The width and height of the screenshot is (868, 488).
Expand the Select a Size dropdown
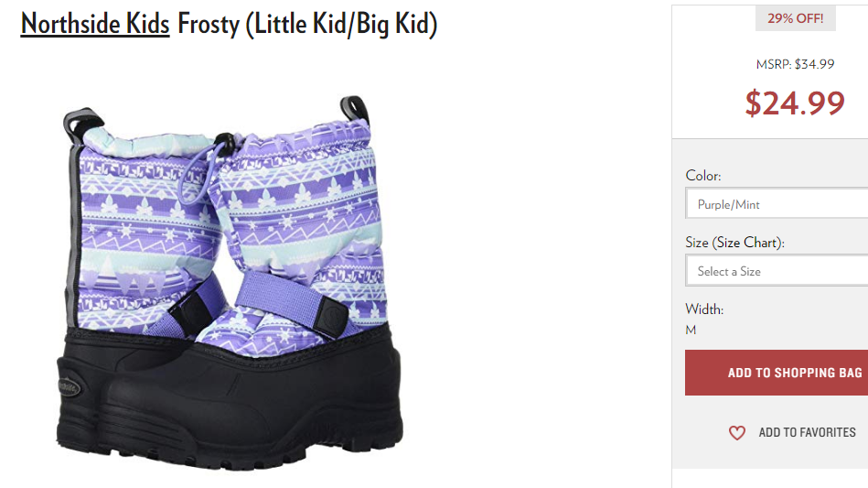point(777,270)
